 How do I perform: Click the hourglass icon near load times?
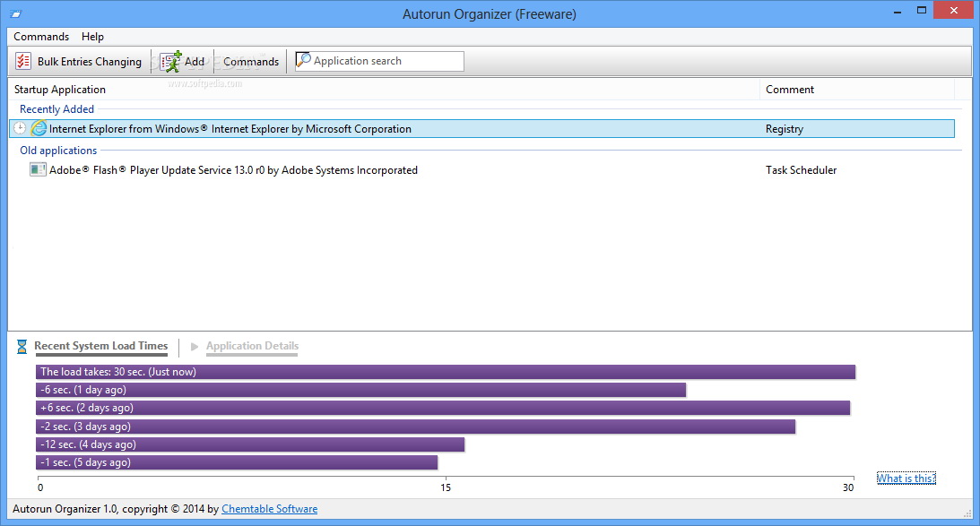click(22, 347)
